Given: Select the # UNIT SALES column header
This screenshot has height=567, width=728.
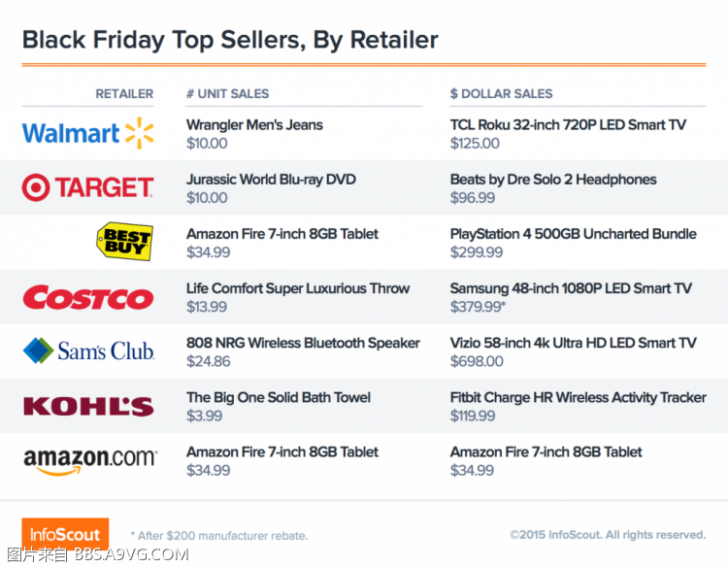Looking at the screenshot, I should pyautogui.click(x=227, y=94).
